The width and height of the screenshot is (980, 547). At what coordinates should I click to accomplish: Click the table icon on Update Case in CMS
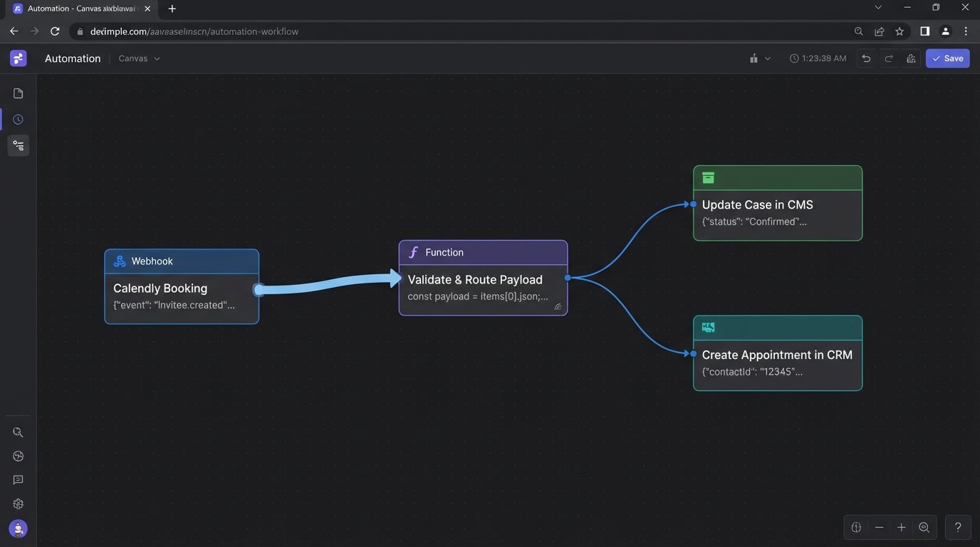(708, 177)
